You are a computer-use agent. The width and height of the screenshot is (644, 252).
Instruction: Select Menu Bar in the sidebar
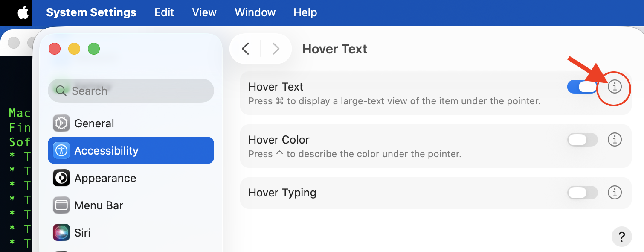coord(131,205)
